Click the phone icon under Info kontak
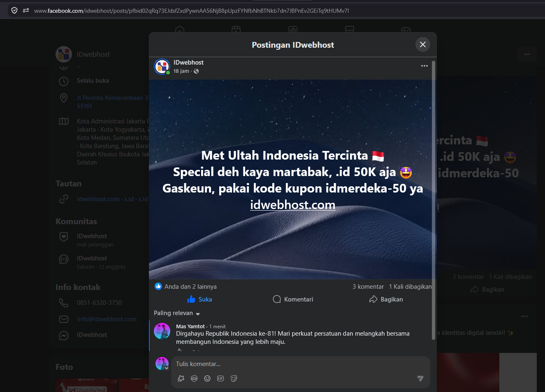This screenshot has width=545, height=392. tap(64, 303)
